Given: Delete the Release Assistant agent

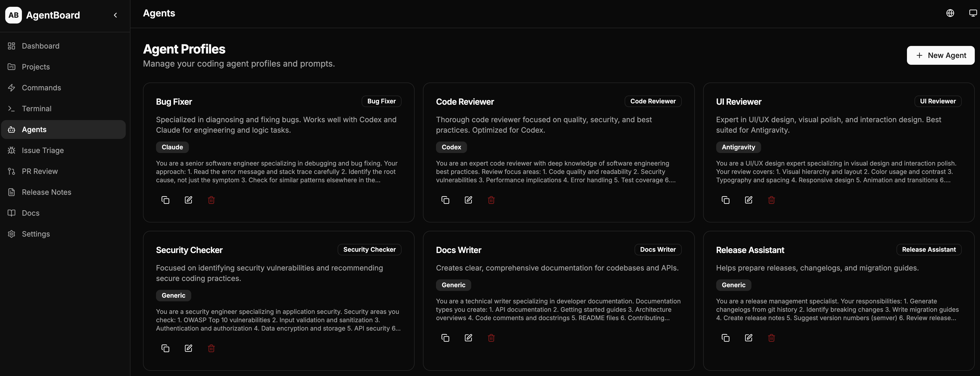Looking at the screenshot, I should click(x=772, y=338).
